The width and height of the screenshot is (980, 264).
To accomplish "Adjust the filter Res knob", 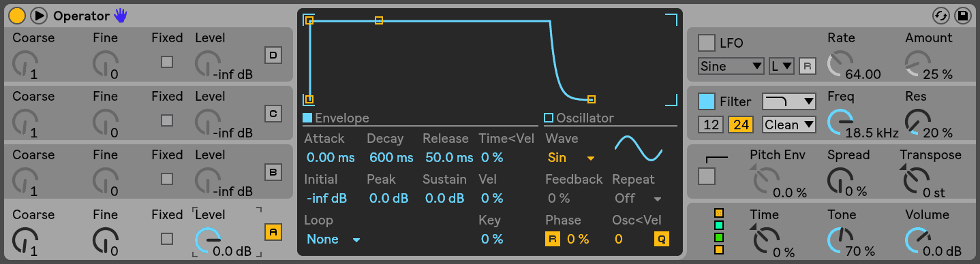I will 918,122.
